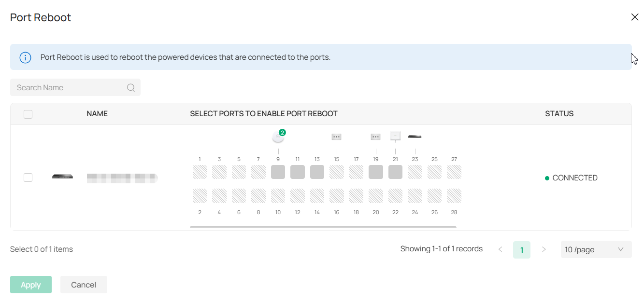Click the search magnifier icon
644x301 pixels.
(131, 87)
